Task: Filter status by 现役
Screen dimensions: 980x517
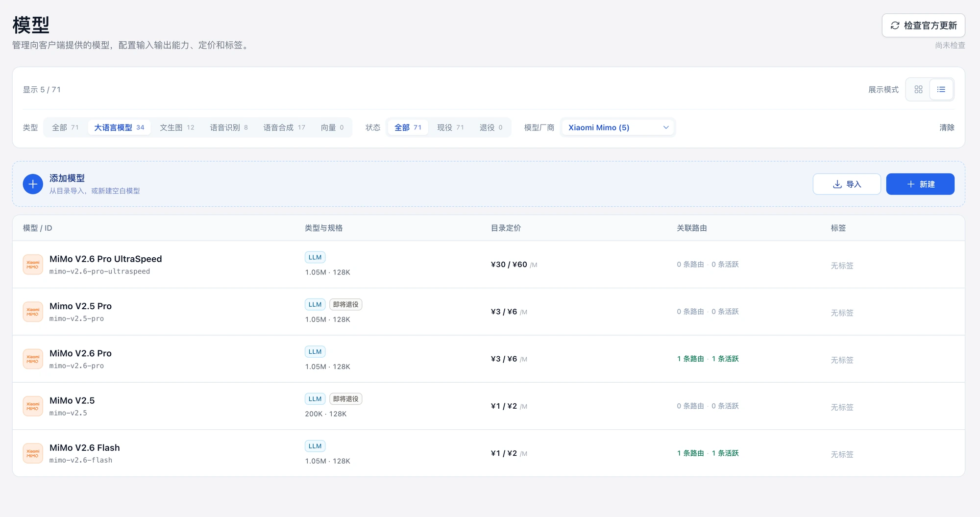Action: [450, 127]
